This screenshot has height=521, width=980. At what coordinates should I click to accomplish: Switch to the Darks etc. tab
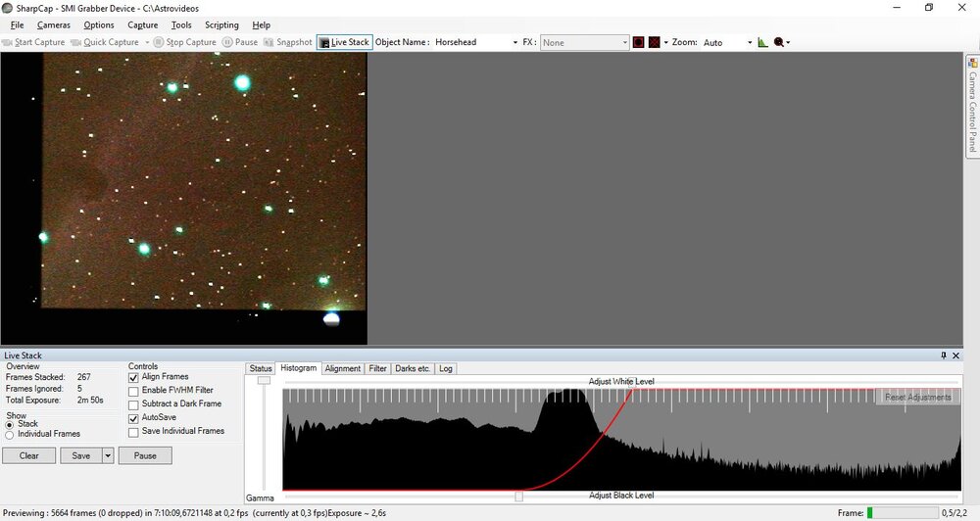click(412, 368)
